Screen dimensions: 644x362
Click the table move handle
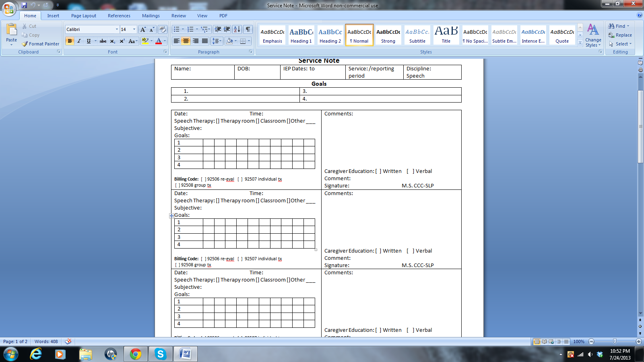pyautogui.click(x=171, y=216)
